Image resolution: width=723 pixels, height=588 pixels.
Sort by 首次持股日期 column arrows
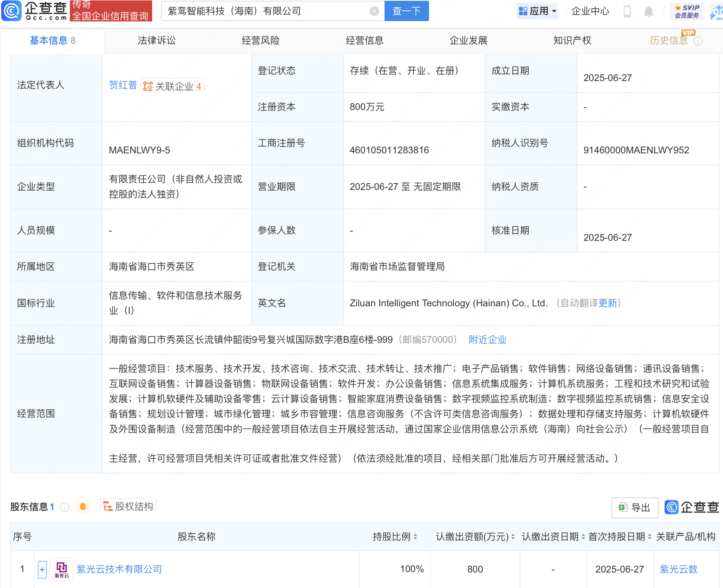tap(650, 537)
